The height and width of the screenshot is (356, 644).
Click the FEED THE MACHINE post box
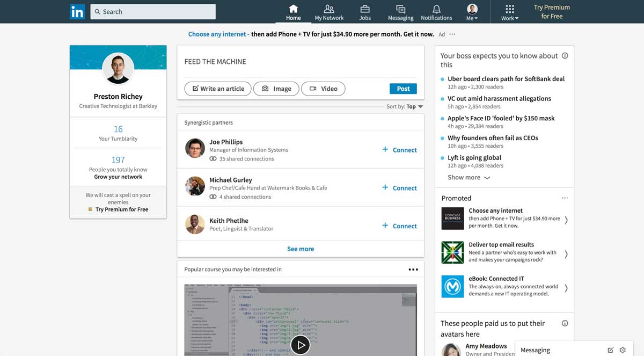tap(301, 62)
